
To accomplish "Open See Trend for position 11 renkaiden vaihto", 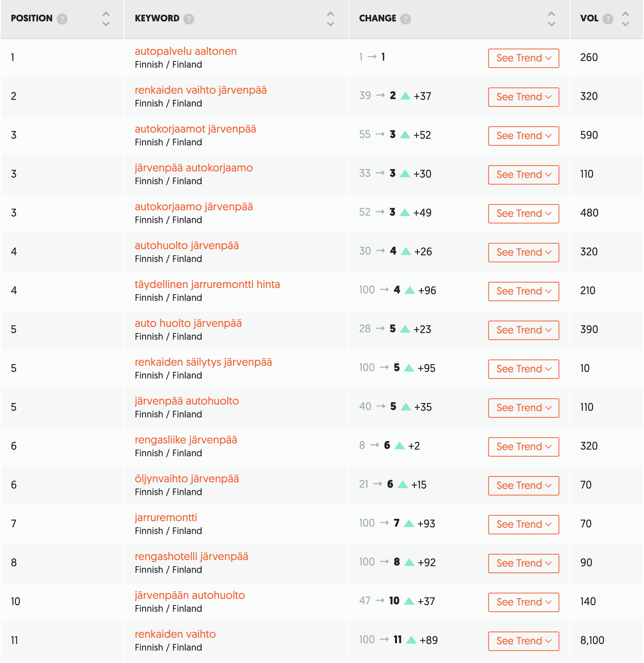I will tap(523, 641).
